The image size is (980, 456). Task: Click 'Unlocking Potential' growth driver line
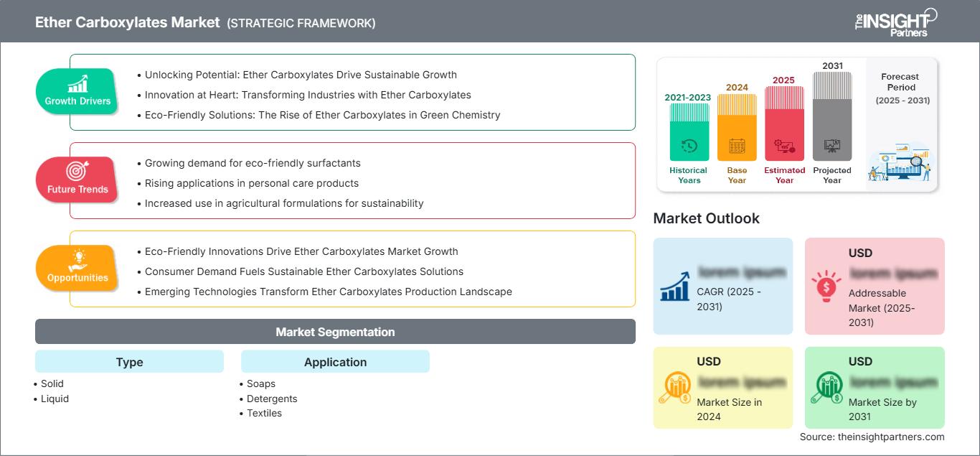[301, 75]
